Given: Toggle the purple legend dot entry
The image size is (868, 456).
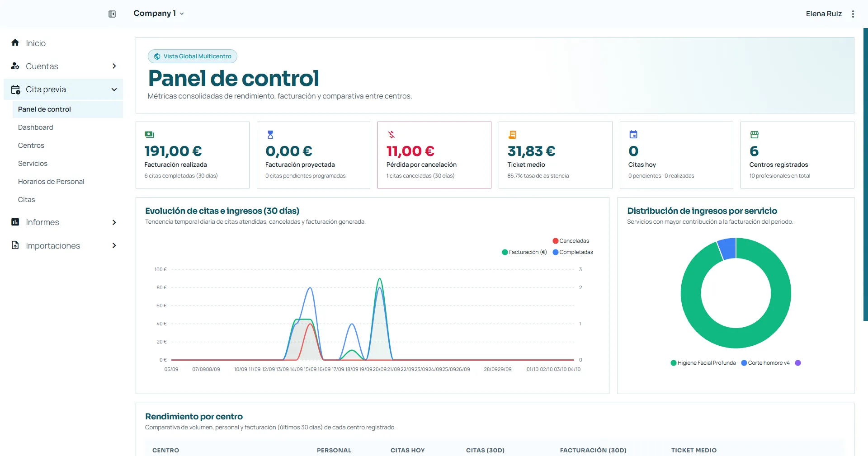Looking at the screenshot, I should [x=798, y=363].
